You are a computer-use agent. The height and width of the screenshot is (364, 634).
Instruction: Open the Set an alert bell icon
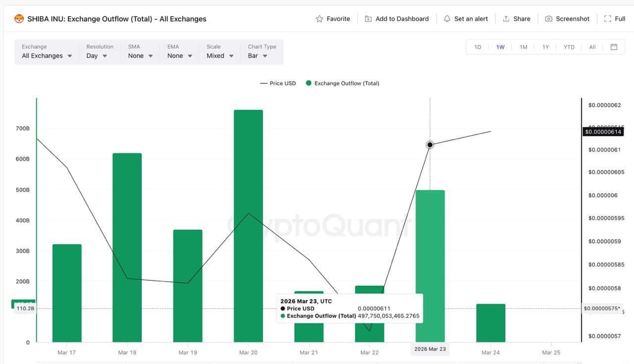pyautogui.click(x=448, y=18)
